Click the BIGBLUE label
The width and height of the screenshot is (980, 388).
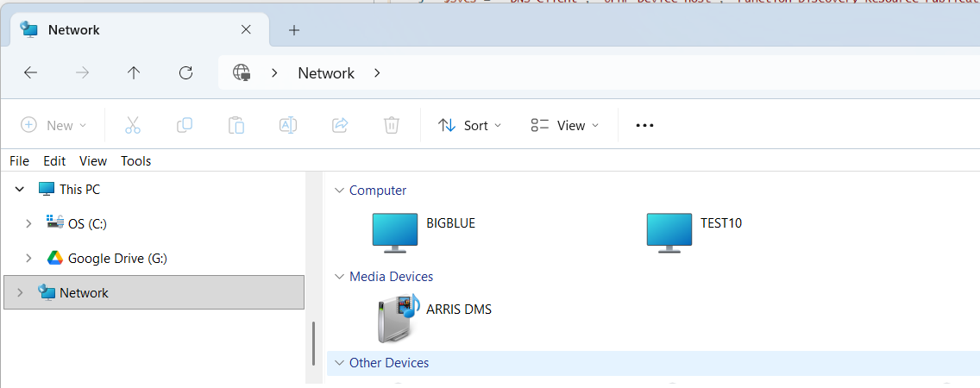pos(450,222)
